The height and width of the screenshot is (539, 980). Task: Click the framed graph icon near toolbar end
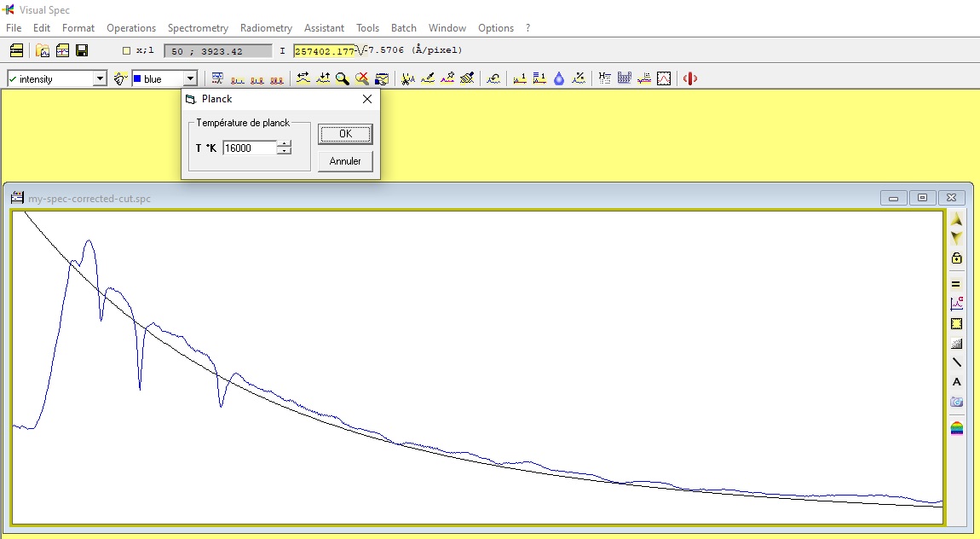tap(664, 78)
